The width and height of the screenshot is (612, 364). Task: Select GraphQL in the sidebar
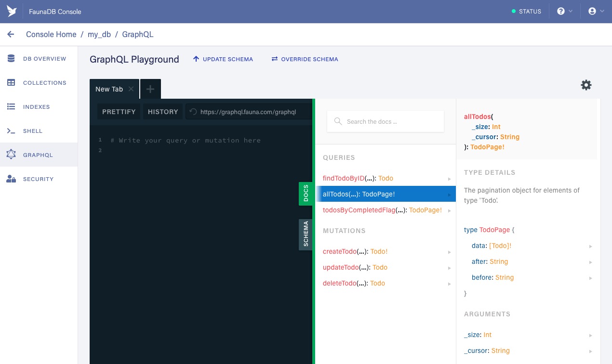point(39,155)
